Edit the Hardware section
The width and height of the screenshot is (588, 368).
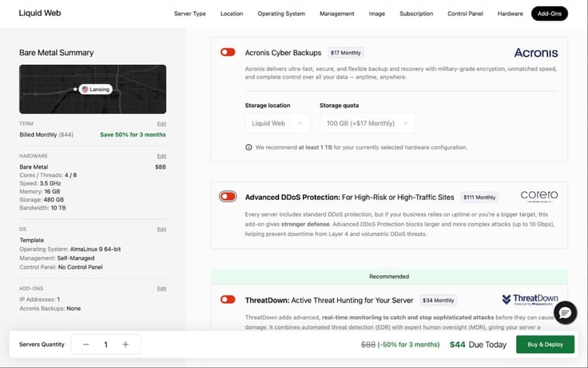[161, 156]
